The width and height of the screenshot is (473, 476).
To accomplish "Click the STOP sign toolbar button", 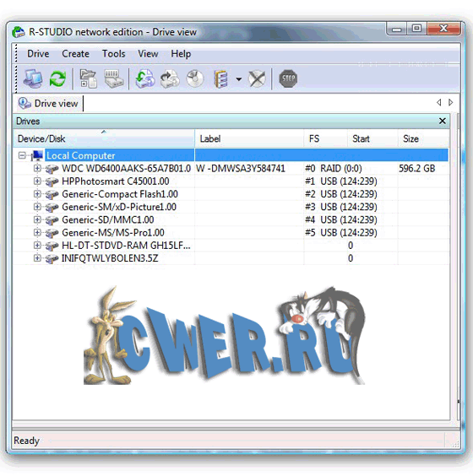I will click(288, 79).
